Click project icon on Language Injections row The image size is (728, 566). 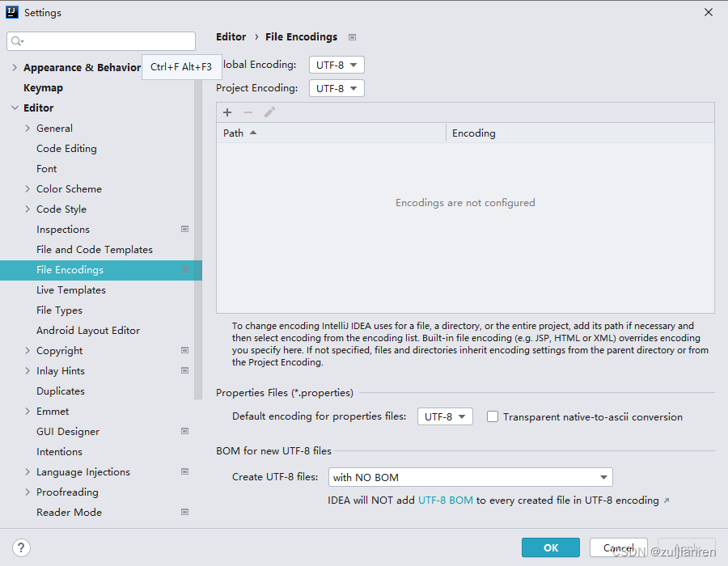[x=184, y=472]
